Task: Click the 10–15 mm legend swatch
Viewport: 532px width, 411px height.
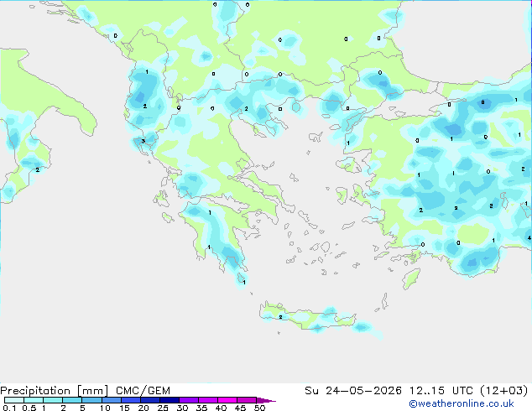Action: (x=111, y=400)
